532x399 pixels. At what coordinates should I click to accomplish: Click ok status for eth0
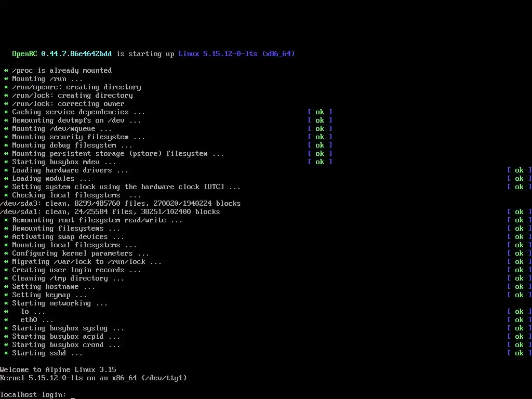coord(520,320)
